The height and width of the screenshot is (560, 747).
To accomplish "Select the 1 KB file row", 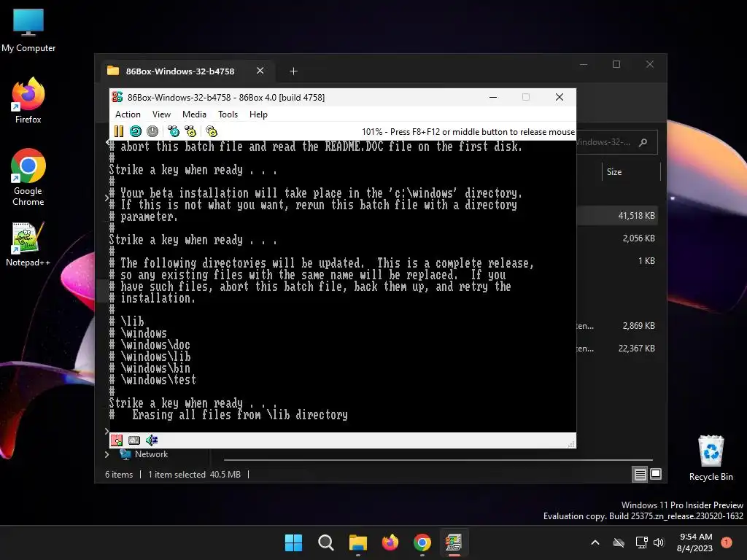I will 618,261.
